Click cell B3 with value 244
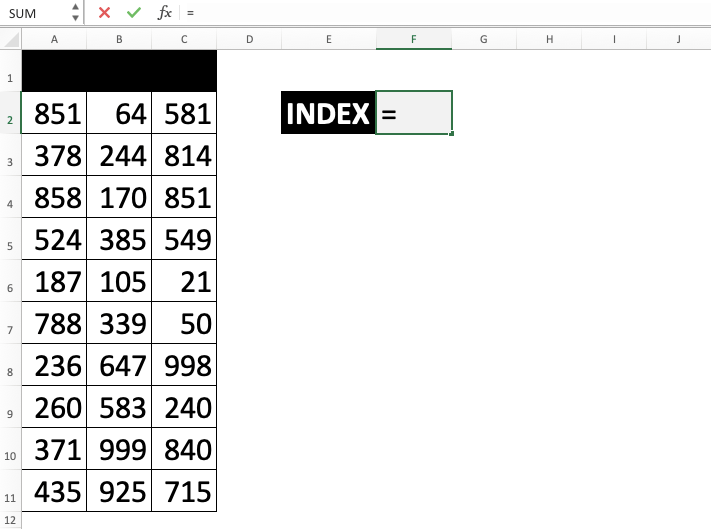 (x=119, y=155)
